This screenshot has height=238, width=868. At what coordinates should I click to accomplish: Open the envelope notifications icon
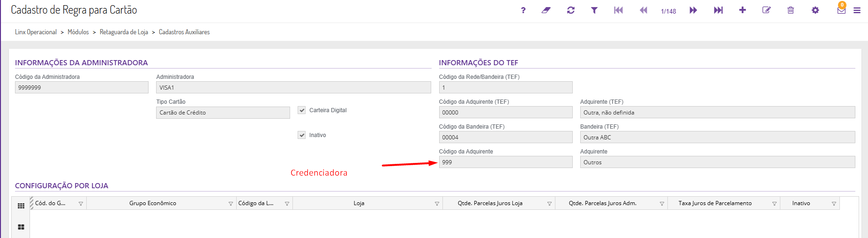[841, 10]
